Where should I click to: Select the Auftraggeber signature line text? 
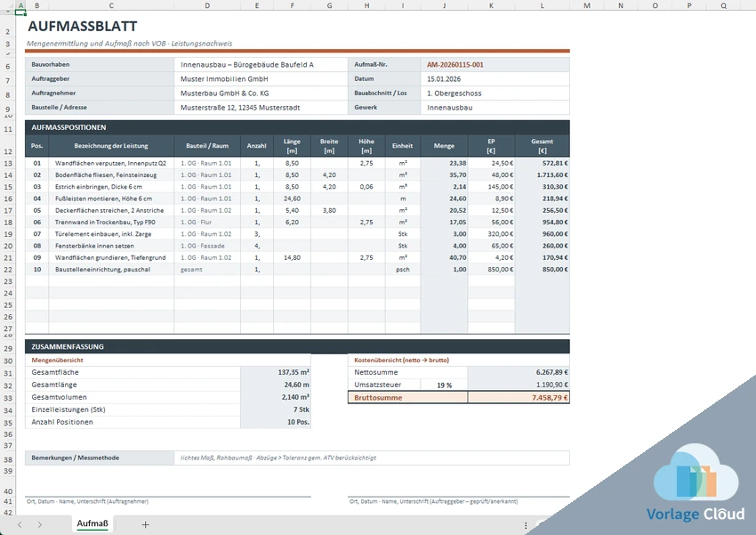pyautogui.click(x=433, y=502)
